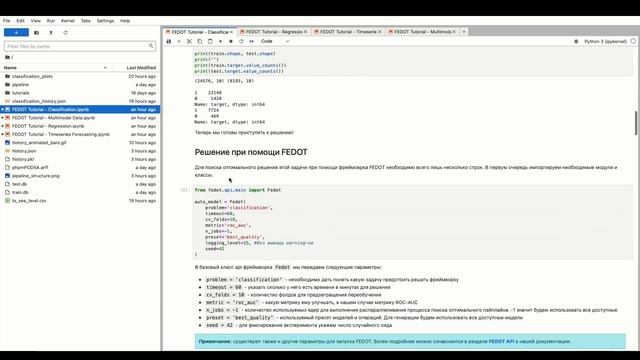
Task: Restart the kernel icon
Action: pyautogui.click(x=241, y=41)
